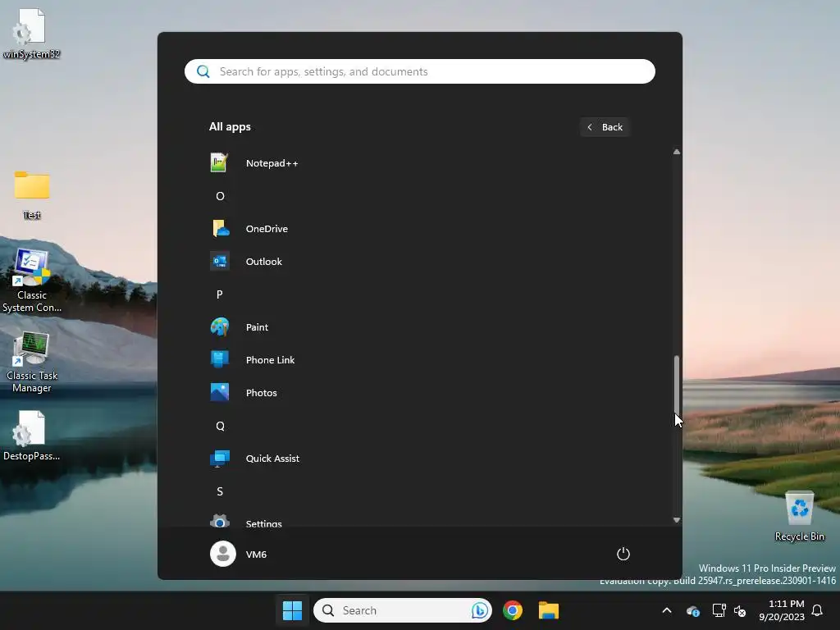Open the Outlook app icon
This screenshot has width=840, height=630.
[x=220, y=262]
